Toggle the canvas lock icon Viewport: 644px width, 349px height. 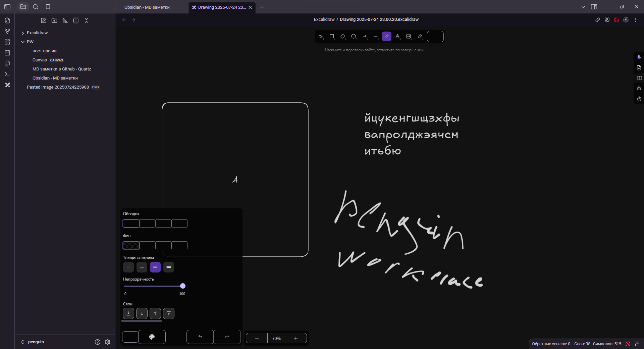tap(639, 88)
